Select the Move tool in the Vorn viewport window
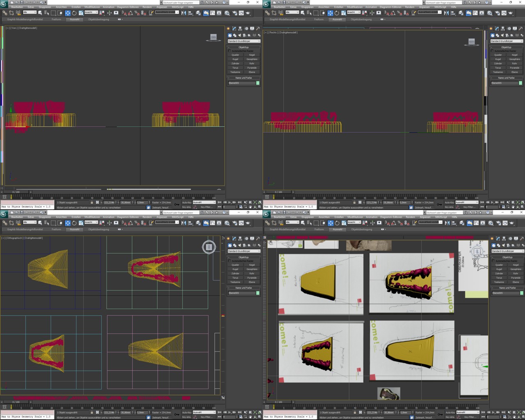Viewport: 525px width, 420px height. pos(68,13)
